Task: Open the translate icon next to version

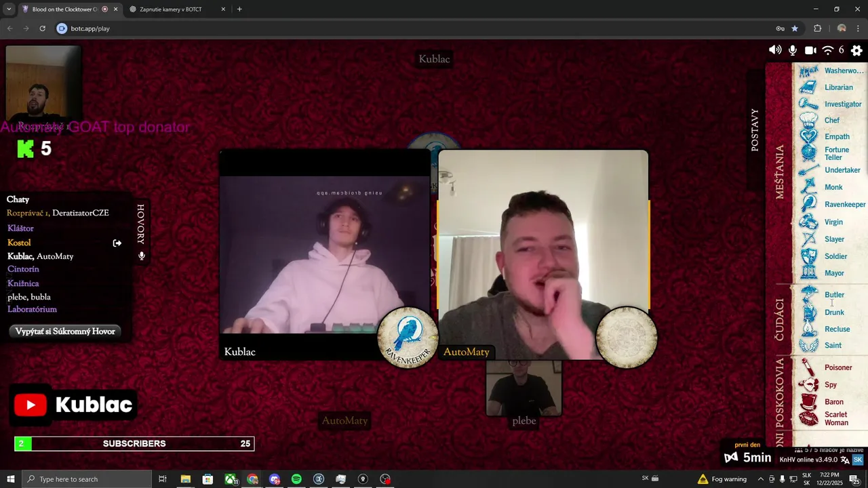Action: coord(845,460)
